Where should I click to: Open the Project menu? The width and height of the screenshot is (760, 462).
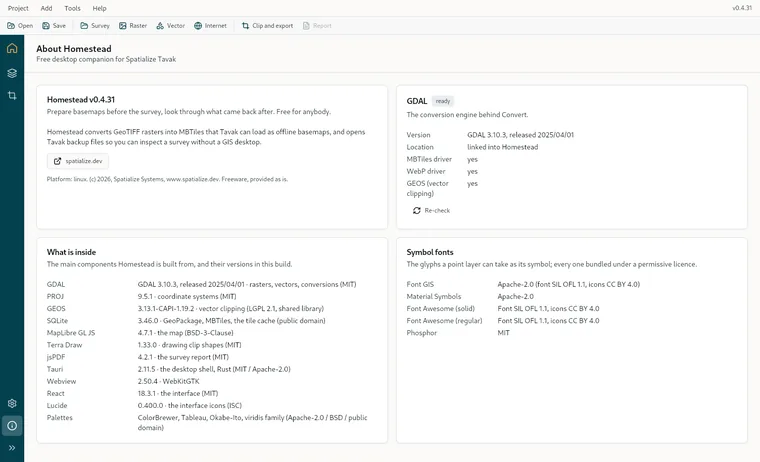pos(18,8)
